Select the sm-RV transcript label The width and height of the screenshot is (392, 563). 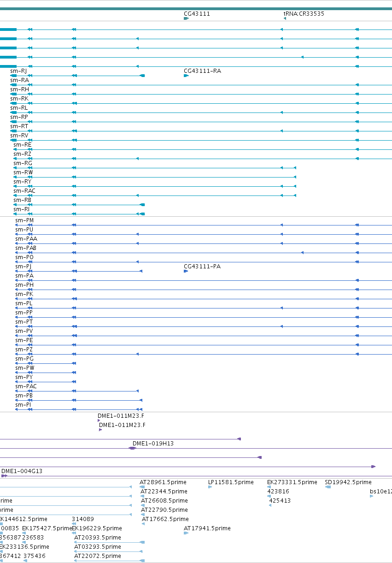pos(19,136)
